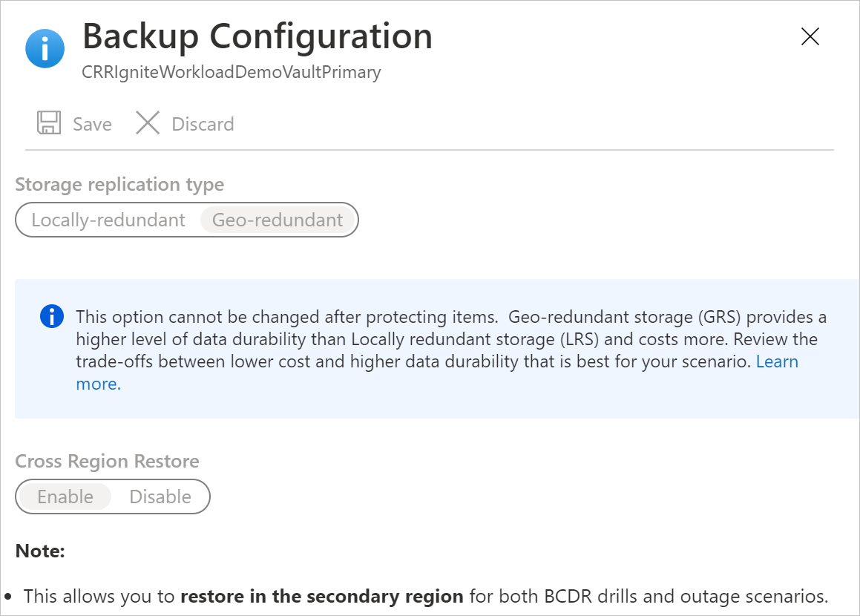Click the X icon next to Discard

click(x=147, y=123)
